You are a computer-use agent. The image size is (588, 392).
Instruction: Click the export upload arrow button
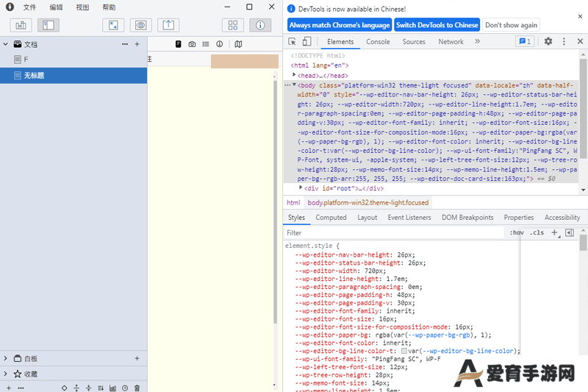coord(168,25)
